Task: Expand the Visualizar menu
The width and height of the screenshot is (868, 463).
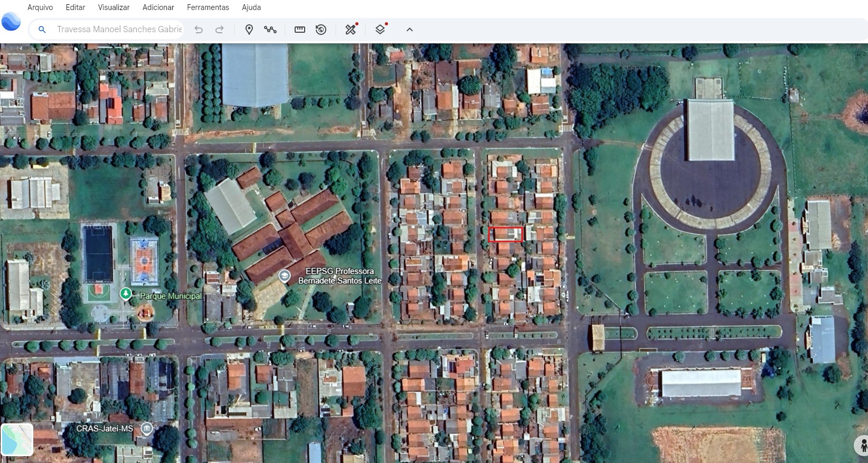Action: [114, 7]
